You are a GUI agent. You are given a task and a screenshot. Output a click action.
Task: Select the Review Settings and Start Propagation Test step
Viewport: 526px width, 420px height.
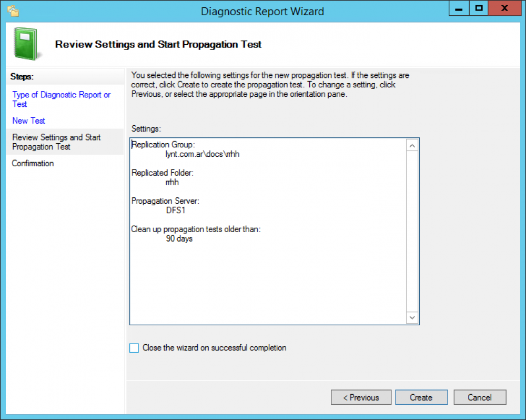point(56,142)
